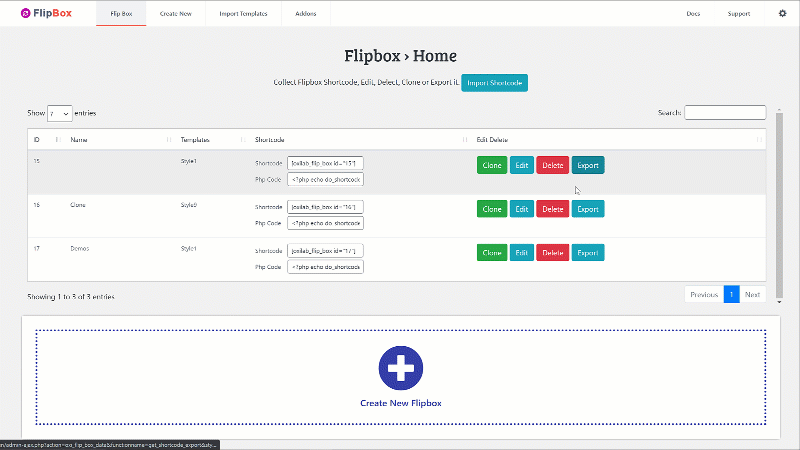Export the Demos flipbox
This screenshot has height=450, width=800.
588,253
